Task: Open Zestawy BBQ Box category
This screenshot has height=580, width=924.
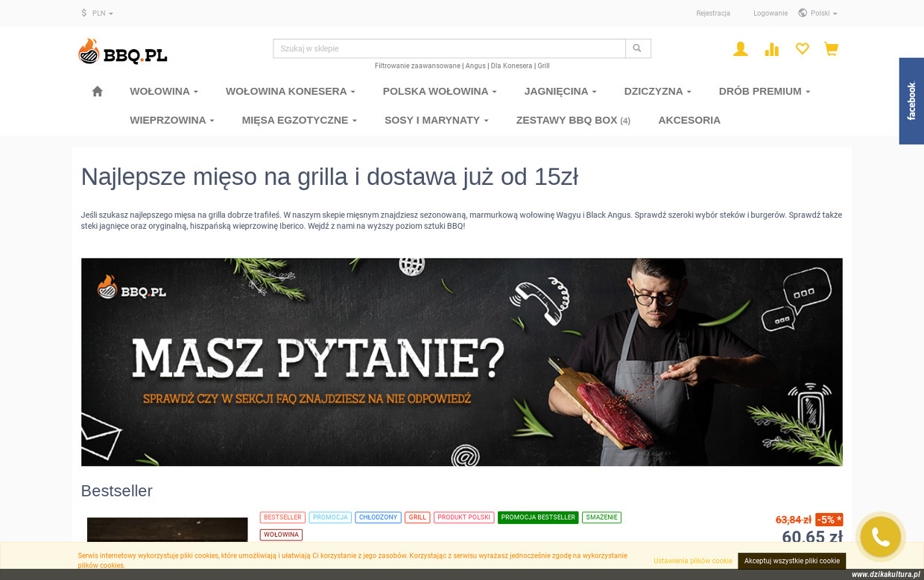Action: tap(572, 120)
